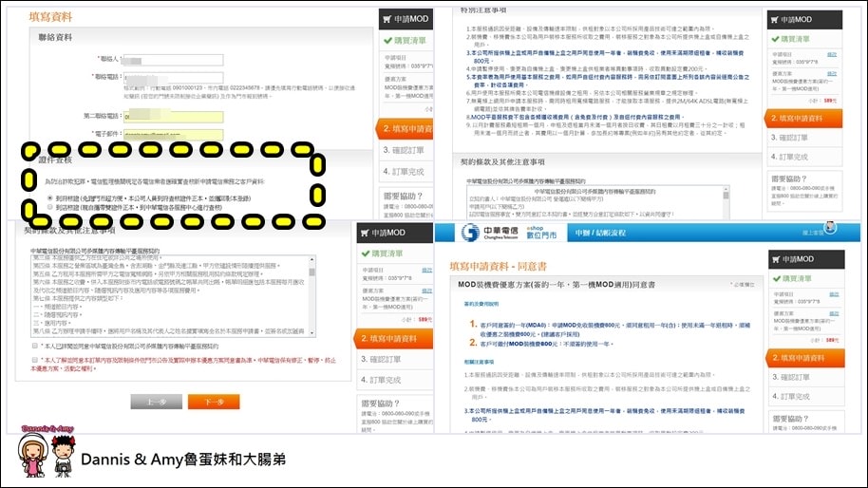Click the green check icon in the 填寫資料 panel
Image resolution: width=868 pixels, height=488 pixels.
[387, 41]
